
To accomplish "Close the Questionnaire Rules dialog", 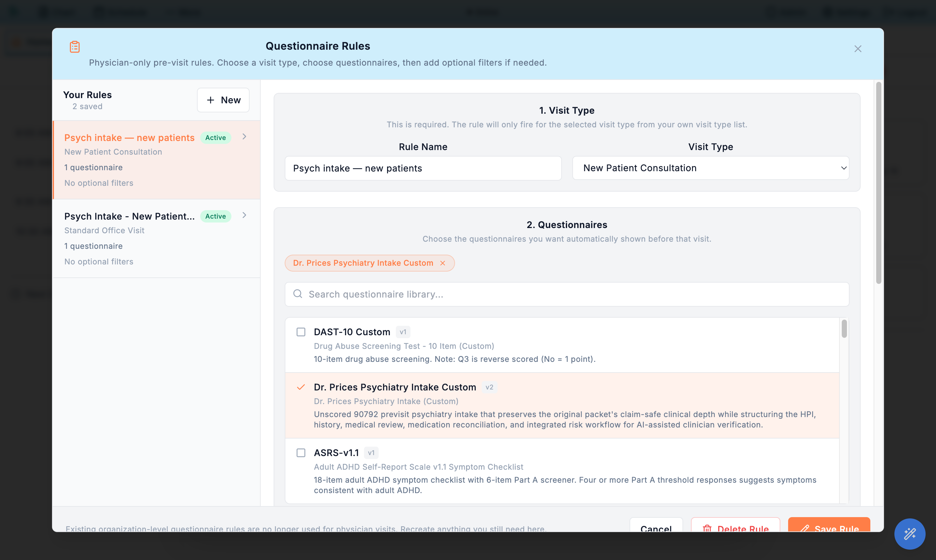I will pos(857,49).
